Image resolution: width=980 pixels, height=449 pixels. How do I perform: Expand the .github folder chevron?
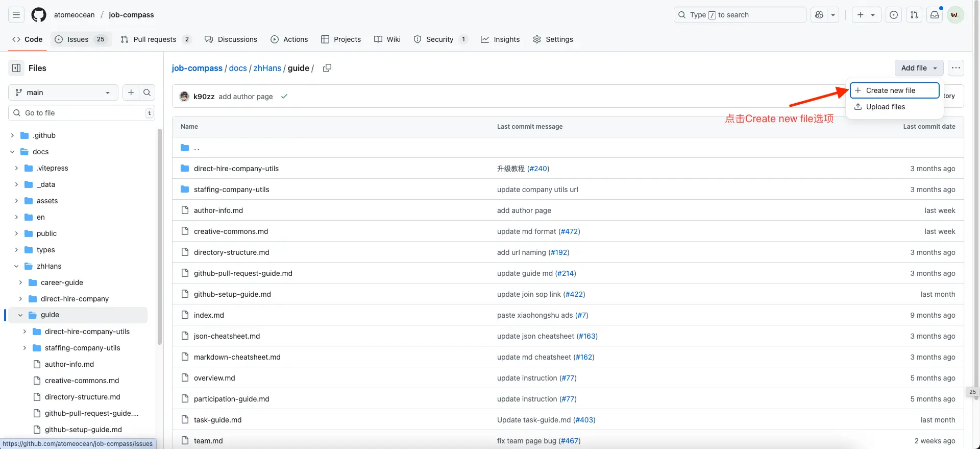[12, 135]
